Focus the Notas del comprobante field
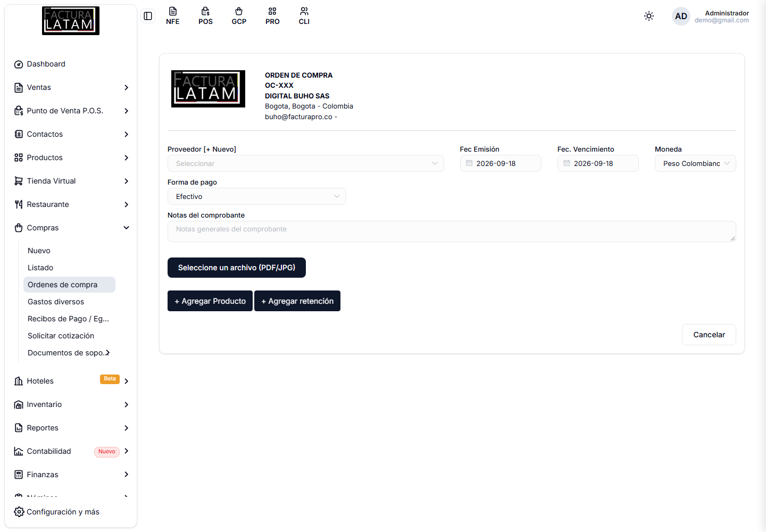Screen dimensions: 766x532 452,231
